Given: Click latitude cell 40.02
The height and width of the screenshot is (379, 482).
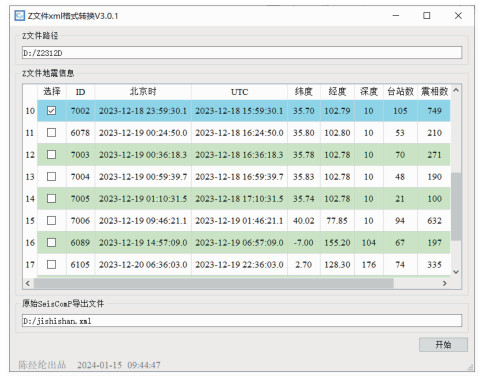Looking at the screenshot, I should pyautogui.click(x=304, y=221).
